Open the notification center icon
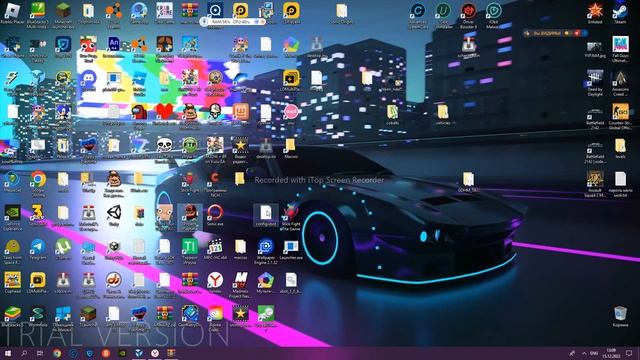 tap(629, 353)
